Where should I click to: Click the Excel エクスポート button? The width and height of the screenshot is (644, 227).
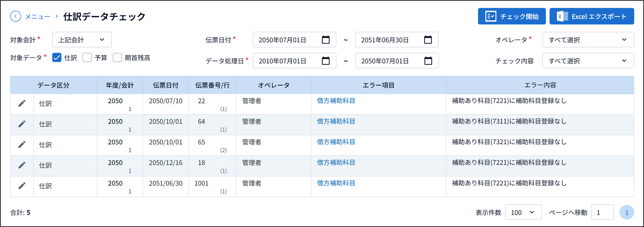(592, 16)
